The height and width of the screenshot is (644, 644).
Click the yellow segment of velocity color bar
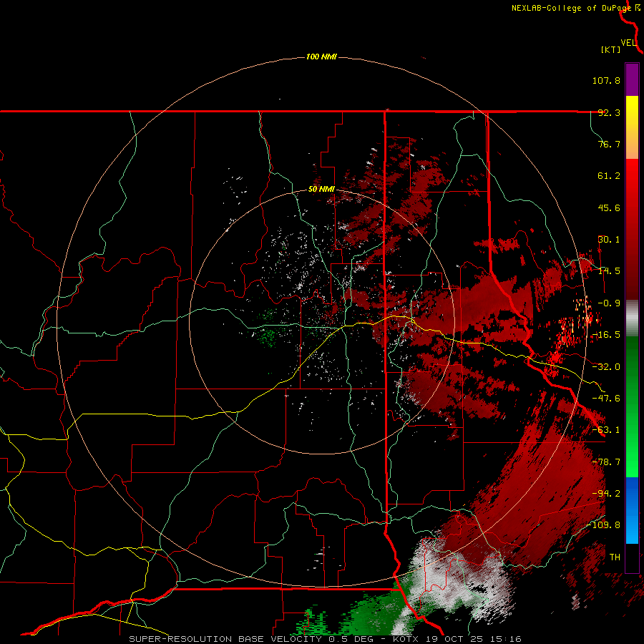(632, 127)
